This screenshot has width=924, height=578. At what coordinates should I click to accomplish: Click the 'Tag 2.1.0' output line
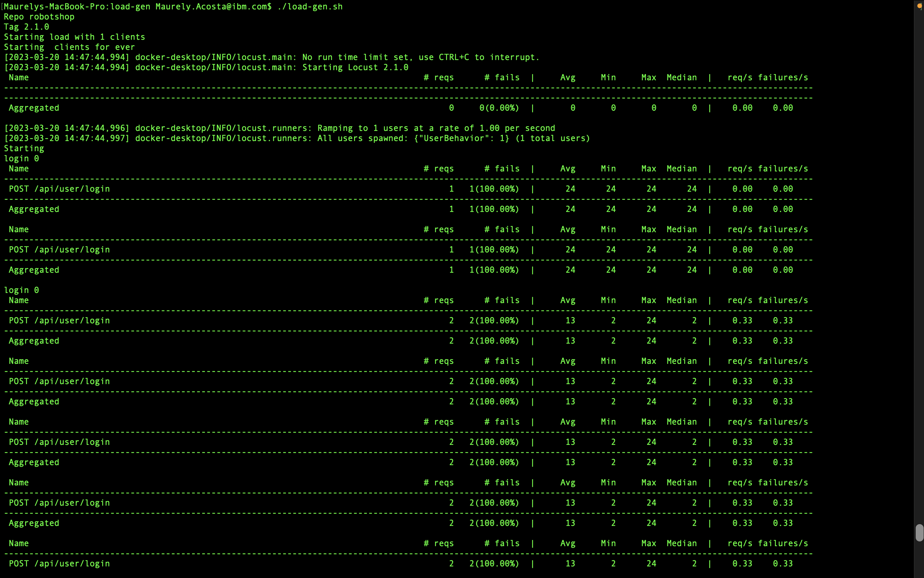pos(26,27)
